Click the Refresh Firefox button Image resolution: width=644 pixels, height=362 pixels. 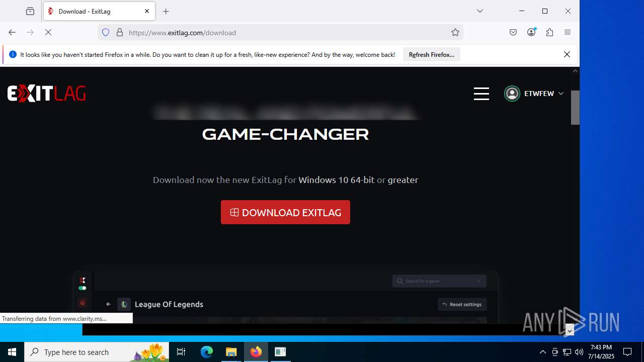432,54
